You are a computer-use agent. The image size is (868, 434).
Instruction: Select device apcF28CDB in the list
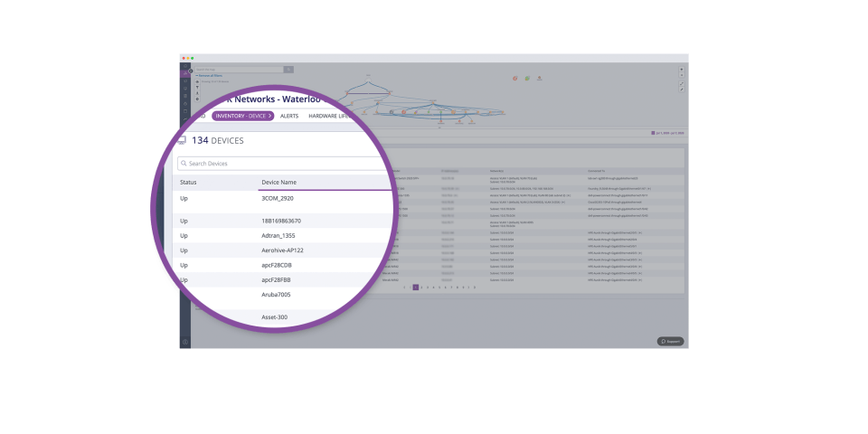point(277,265)
